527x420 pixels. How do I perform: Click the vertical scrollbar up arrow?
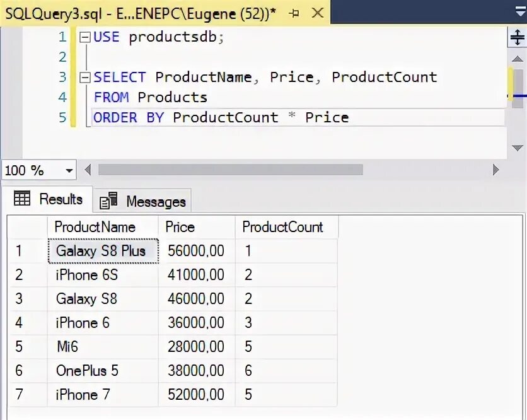(518, 59)
